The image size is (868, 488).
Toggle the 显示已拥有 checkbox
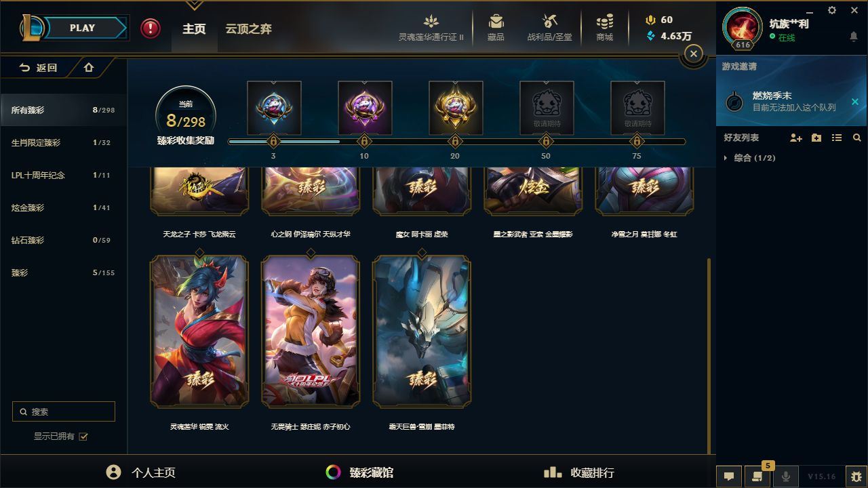(83, 436)
